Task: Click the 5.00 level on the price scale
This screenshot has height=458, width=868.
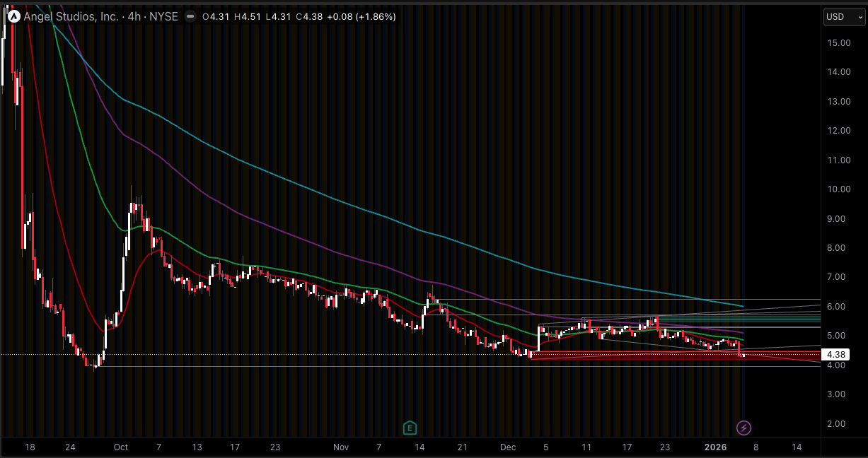Action: point(837,336)
